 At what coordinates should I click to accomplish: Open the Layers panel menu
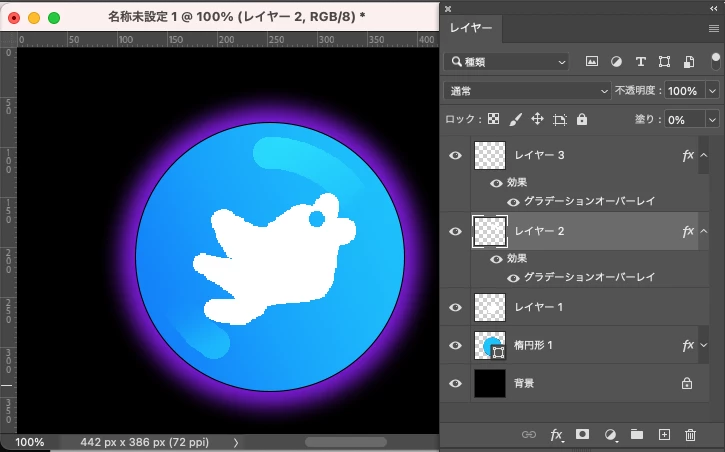713,29
